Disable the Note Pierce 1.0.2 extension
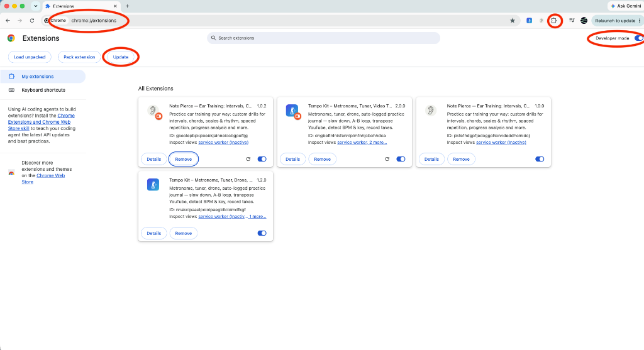644x350 pixels. coord(262,159)
